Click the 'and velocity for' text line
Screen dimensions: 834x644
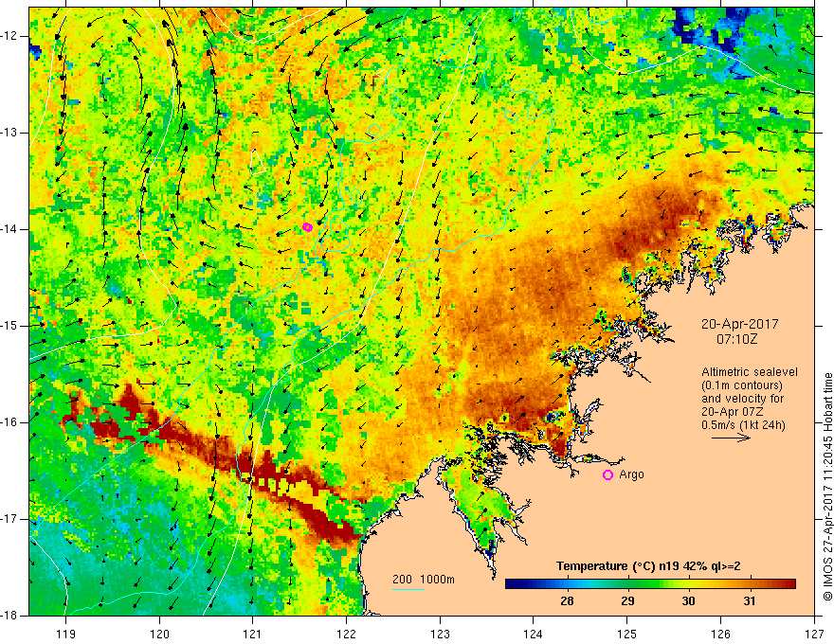(742, 399)
